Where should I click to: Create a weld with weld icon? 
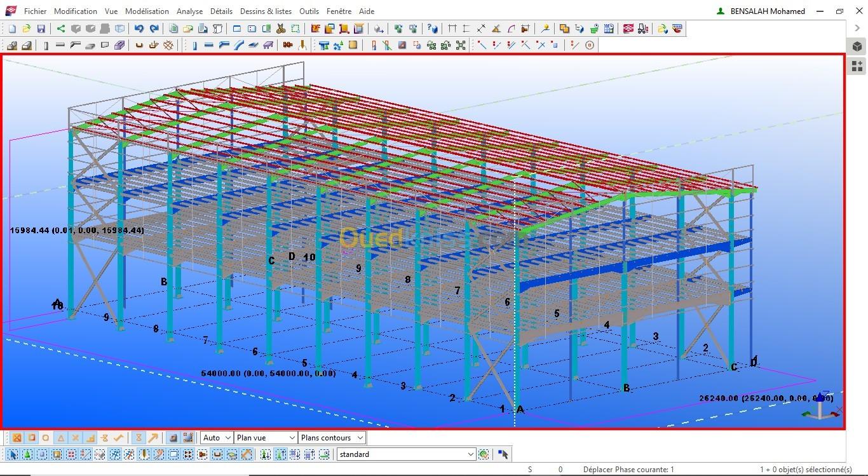tap(302, 45)
